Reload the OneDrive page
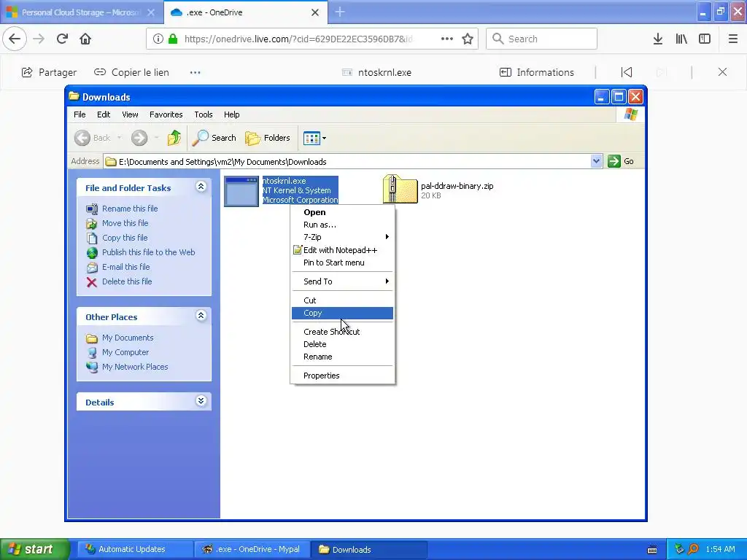 (62, 39)
